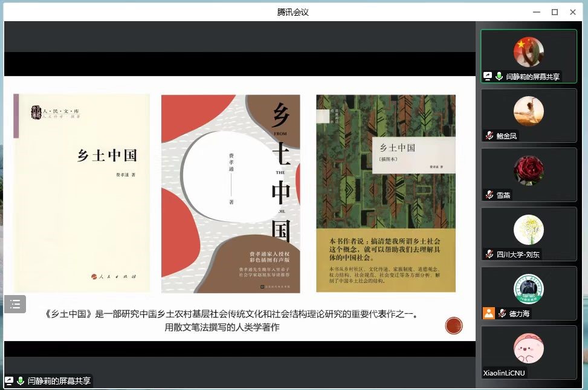The height and width of the screenshot is (390, 588).
Task: Select 四川大学-刘东's yellow flower avatar
Action: click(x=528, y=230)
